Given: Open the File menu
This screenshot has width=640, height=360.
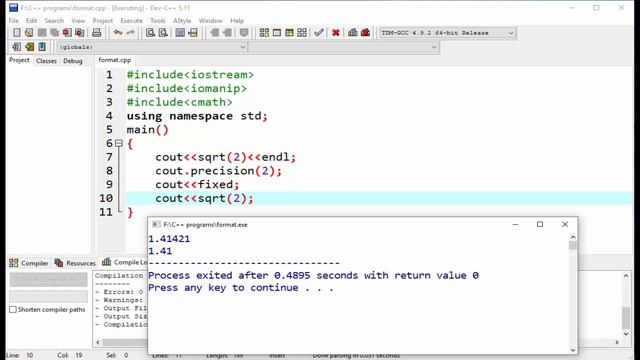Looking at the screenshot, I should click(x=13, y=20).
